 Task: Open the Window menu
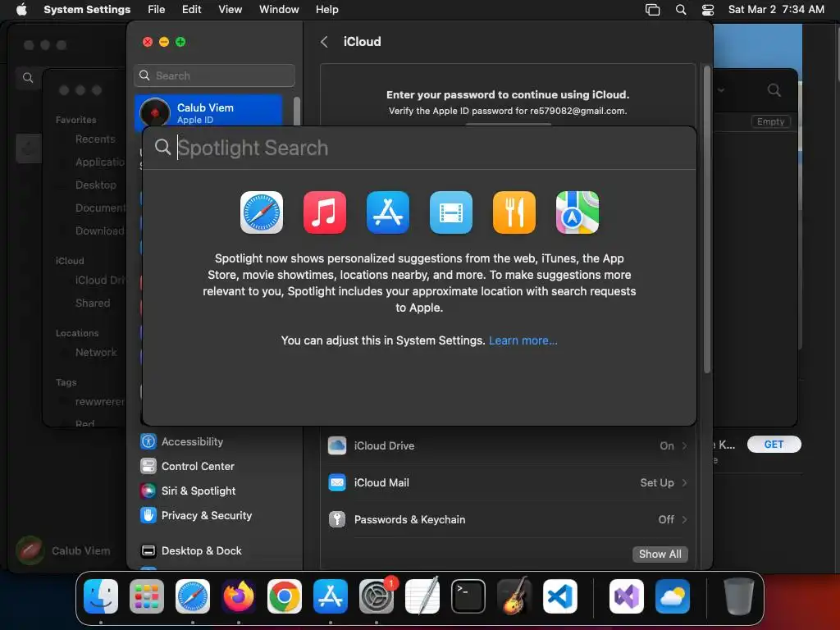point(279,10)
